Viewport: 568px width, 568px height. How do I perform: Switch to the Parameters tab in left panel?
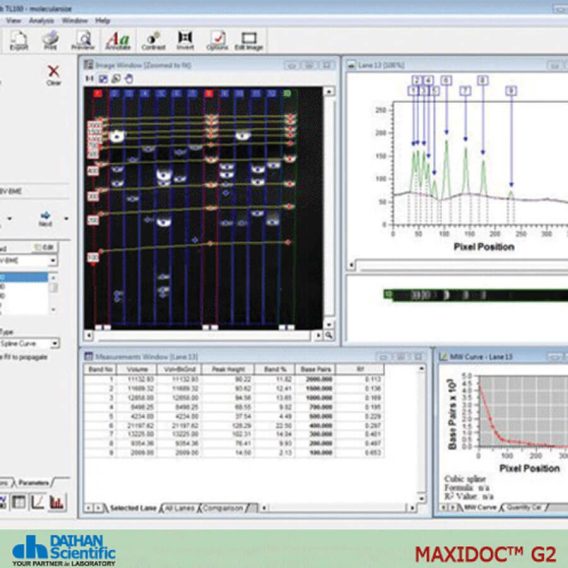[x=33, y=483]
